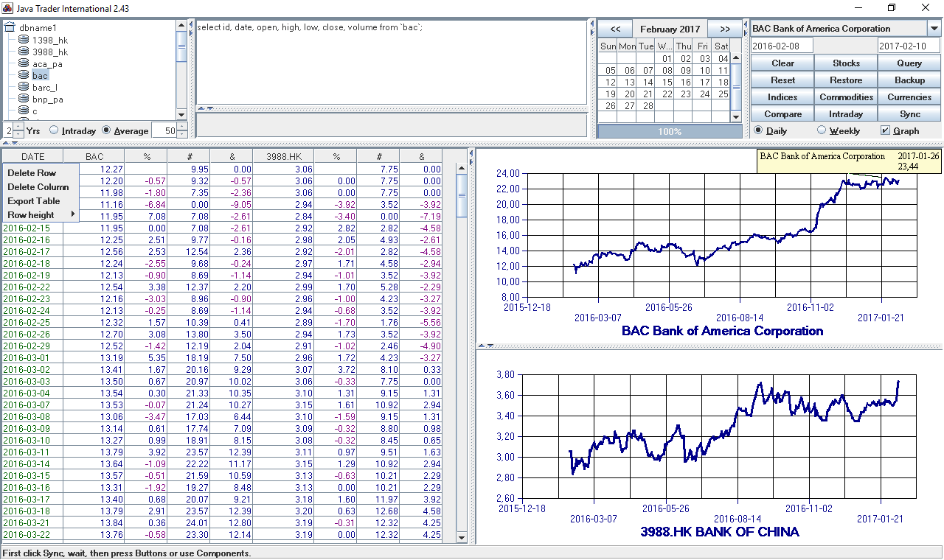Select the Daily radio button

click(758, 130)
